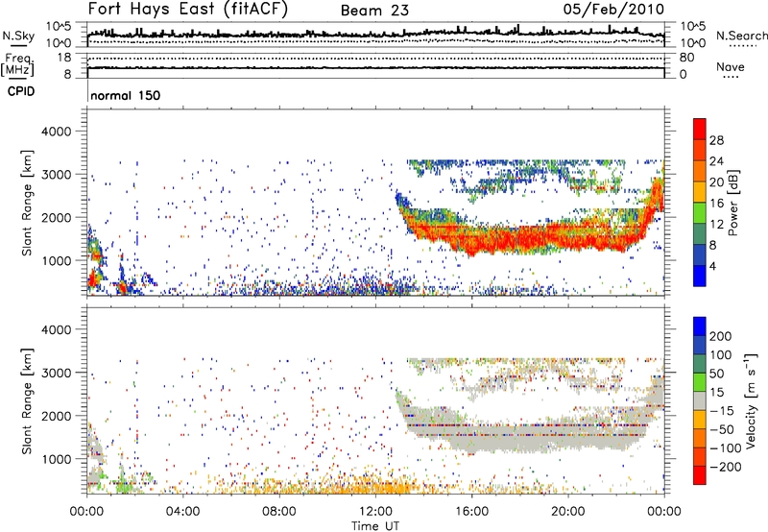Click the "04:00" time tick label
The width and height of the screenshot is (768, 532).
182,512
